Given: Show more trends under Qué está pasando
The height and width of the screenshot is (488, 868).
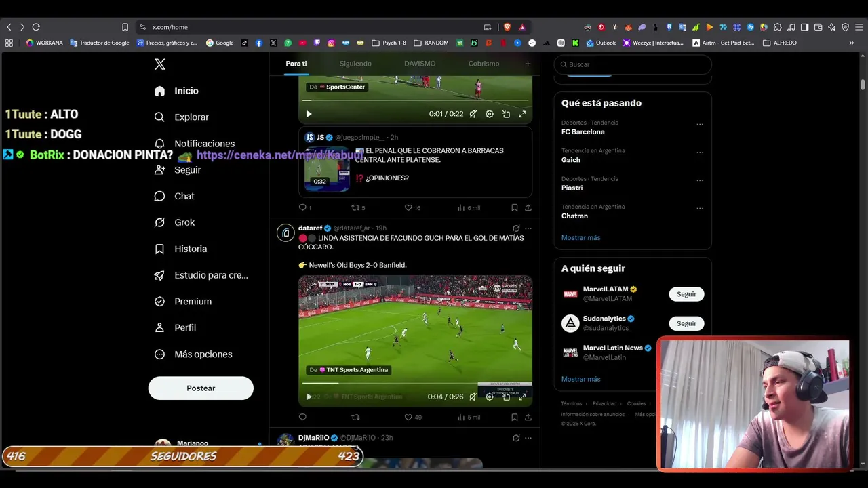Looking at the screenshot, I should [580, 238].
